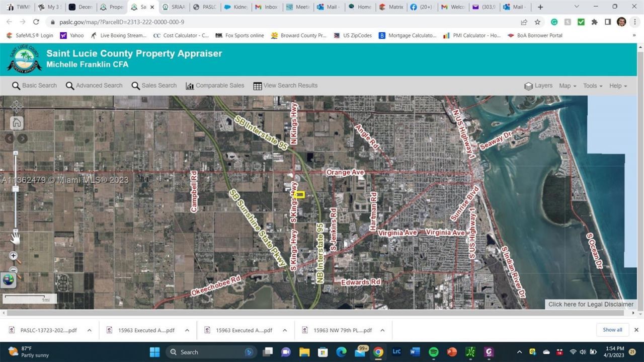The height and width of the screenshot is (362, 644).
Task: Click the Basic Search magnifier icon
Action: 17,86
